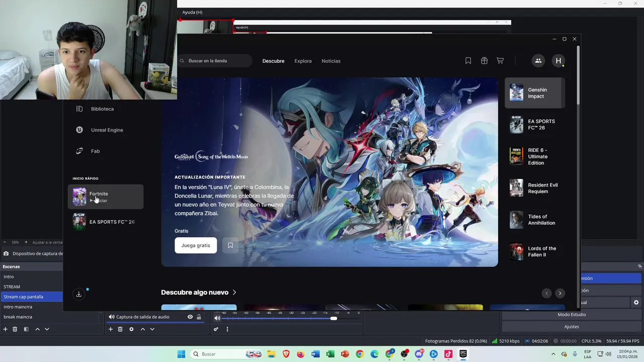Image resolution: width=644 pixels, height=362 pixels.
Task: Toggle lock on Captura de salida de audio
Action: [x=199, y=317]
